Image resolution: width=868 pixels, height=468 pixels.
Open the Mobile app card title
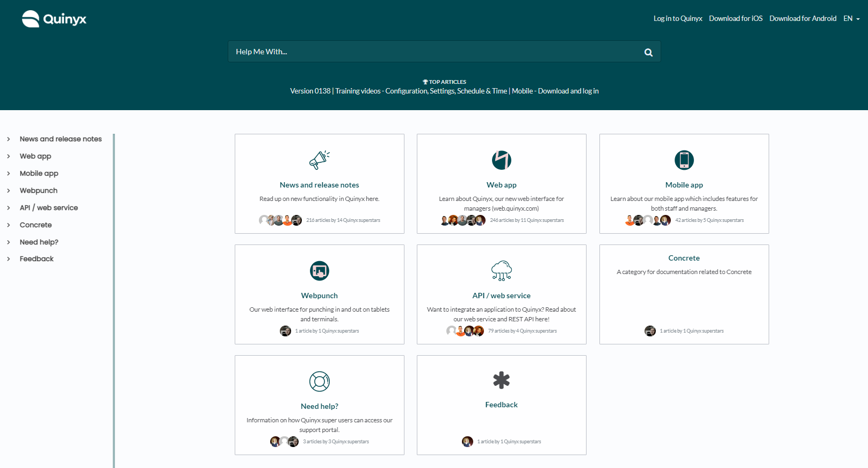[x=684, y=185]
